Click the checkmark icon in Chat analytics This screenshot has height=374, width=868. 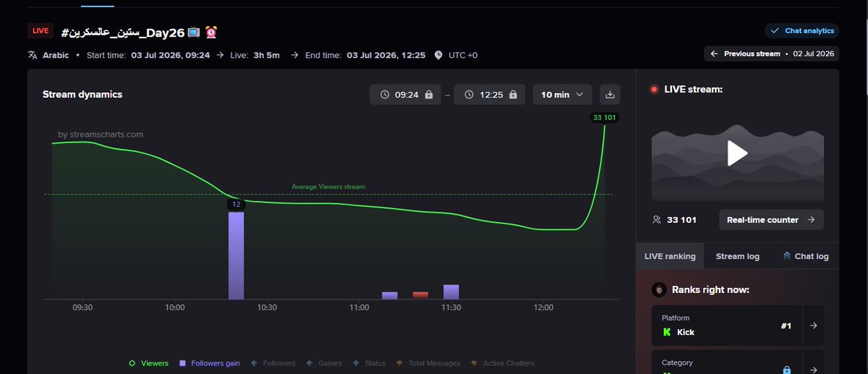(x=775, y=30)
